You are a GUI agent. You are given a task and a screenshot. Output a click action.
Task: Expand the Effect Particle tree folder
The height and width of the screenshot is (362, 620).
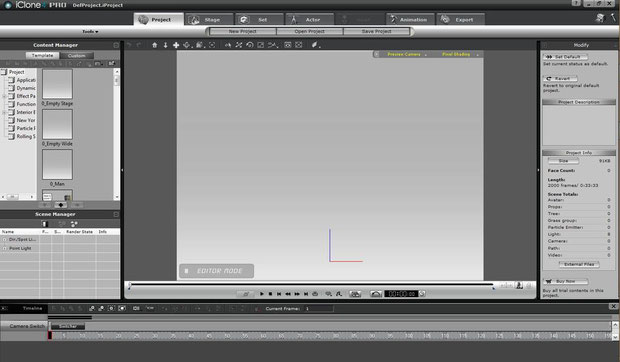click(4, 96)
